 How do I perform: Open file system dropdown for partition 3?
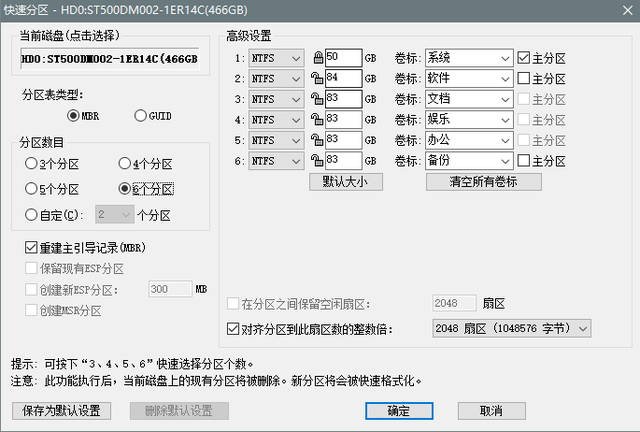point(276,99)
